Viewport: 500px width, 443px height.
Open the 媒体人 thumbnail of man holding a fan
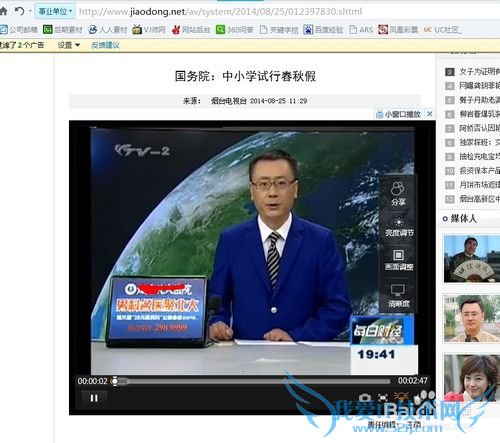pyautogui.click(x=472, y=259)
